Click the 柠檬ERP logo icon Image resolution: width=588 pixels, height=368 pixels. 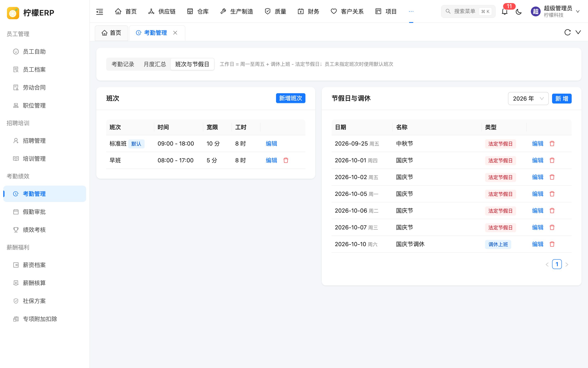(x=13, y=13)
